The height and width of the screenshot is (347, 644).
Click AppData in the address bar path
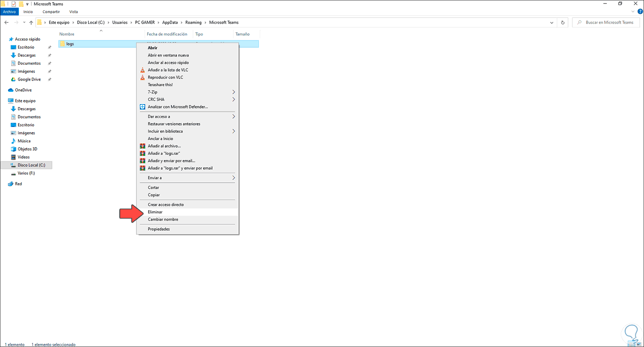click(x=170, y=22)
